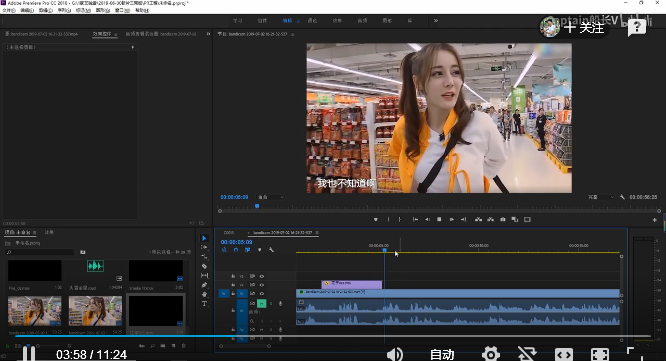Viewport: 666px width, 361px height.
Task: Open the 窗口 menu
Action: click(122, 10)
